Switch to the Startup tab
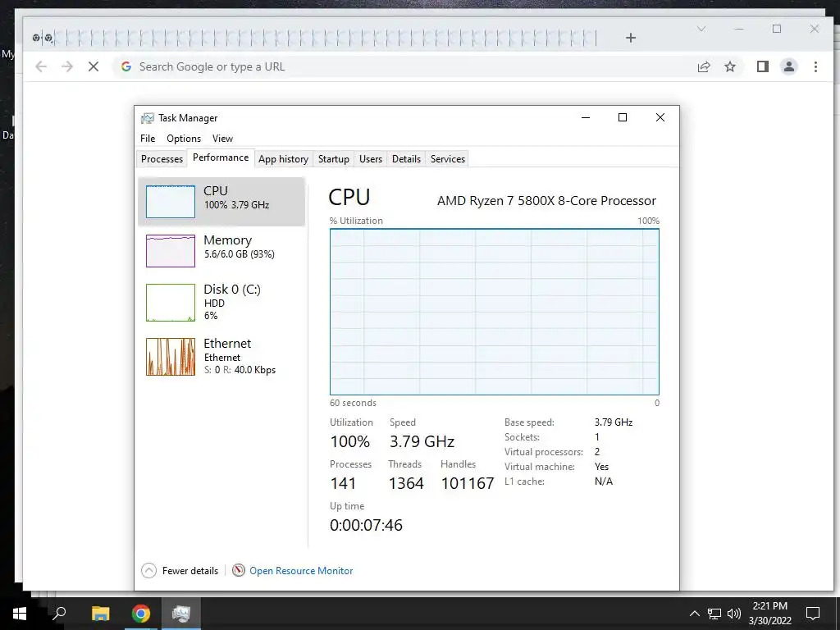The width and height of the screenshot is (840, 630). [333, 159]
